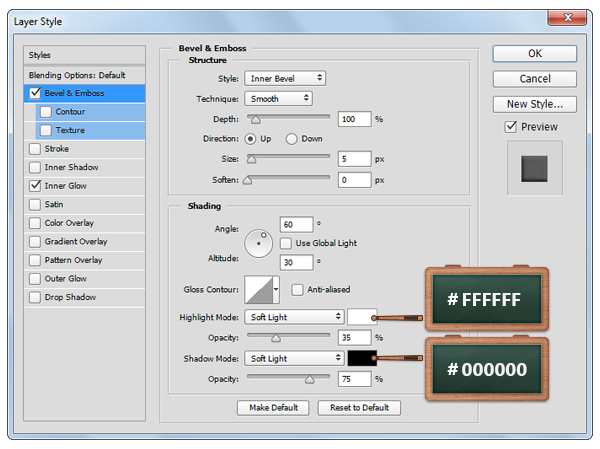
Task: Disable the Inner Glow checkbox
Action: [36, 186]
